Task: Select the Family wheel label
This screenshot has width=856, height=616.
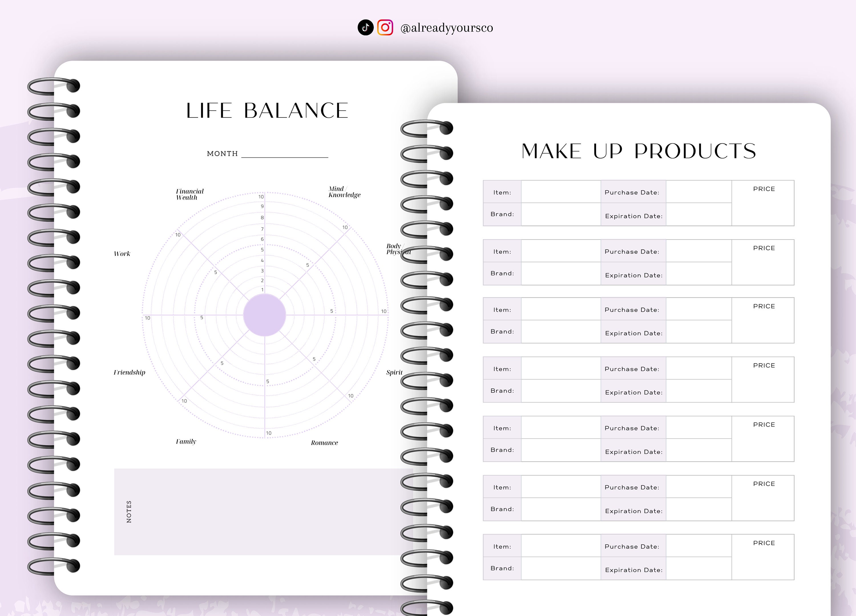Action: (x=186, y=441)
